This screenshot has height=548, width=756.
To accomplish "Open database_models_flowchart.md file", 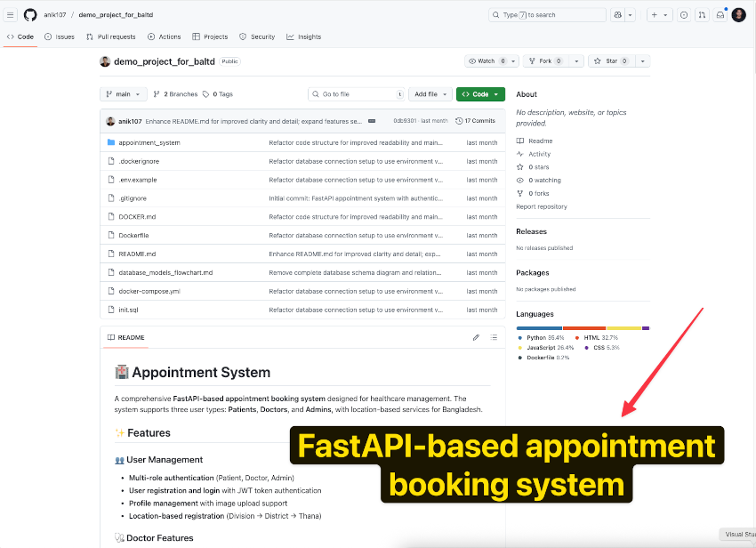I will click(x=165, y=272).
